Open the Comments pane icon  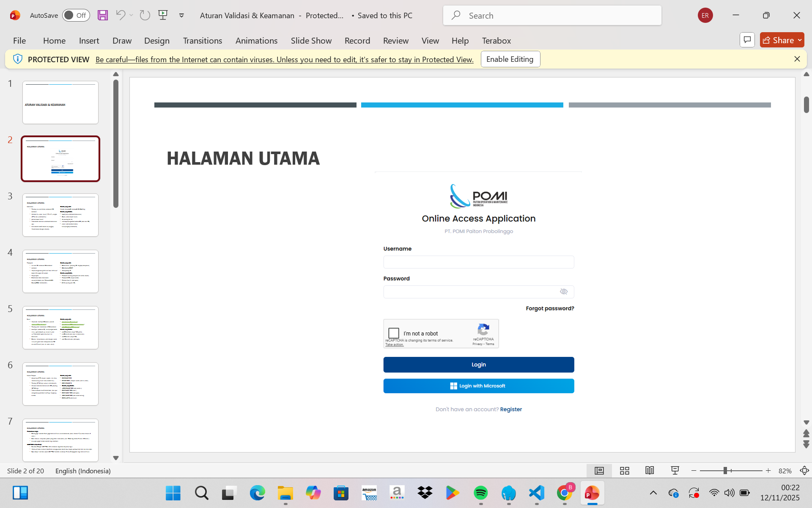tap(747, 40)
